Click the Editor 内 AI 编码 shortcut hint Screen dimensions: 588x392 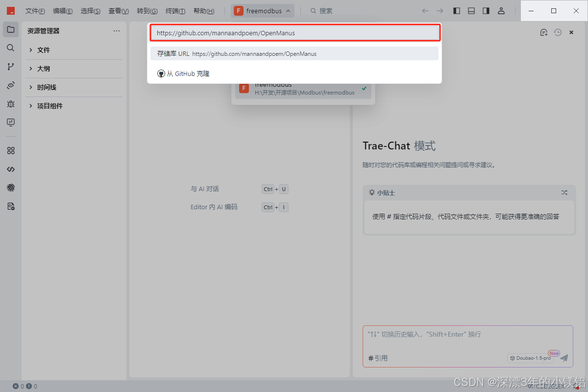pos(214,207)
